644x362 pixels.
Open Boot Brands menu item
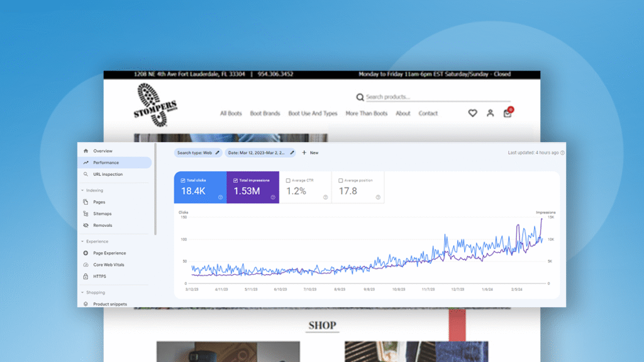[x=265, y=113]
